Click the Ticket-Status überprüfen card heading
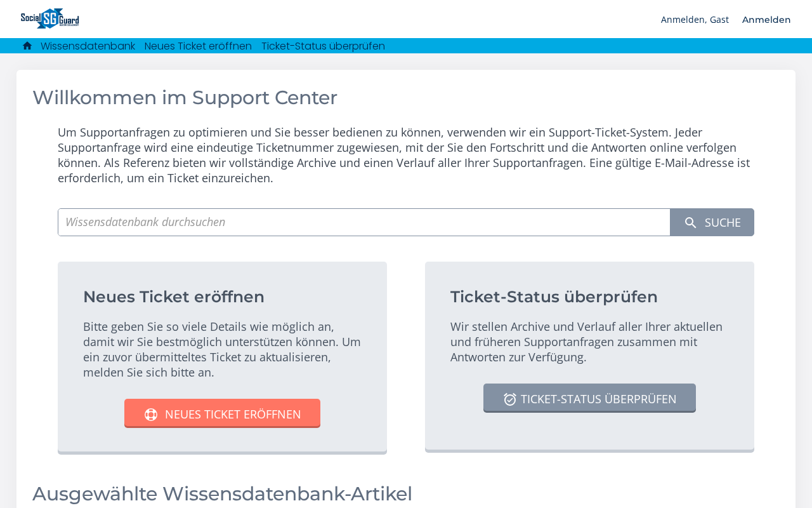This screenshot has width=812, height=508. 554,297
